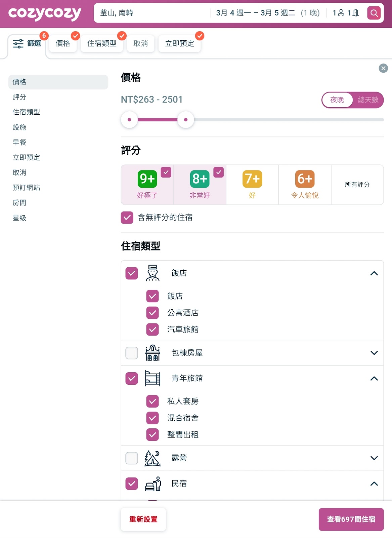Uncheck the 飯店 category checkbox

point(132,273)
